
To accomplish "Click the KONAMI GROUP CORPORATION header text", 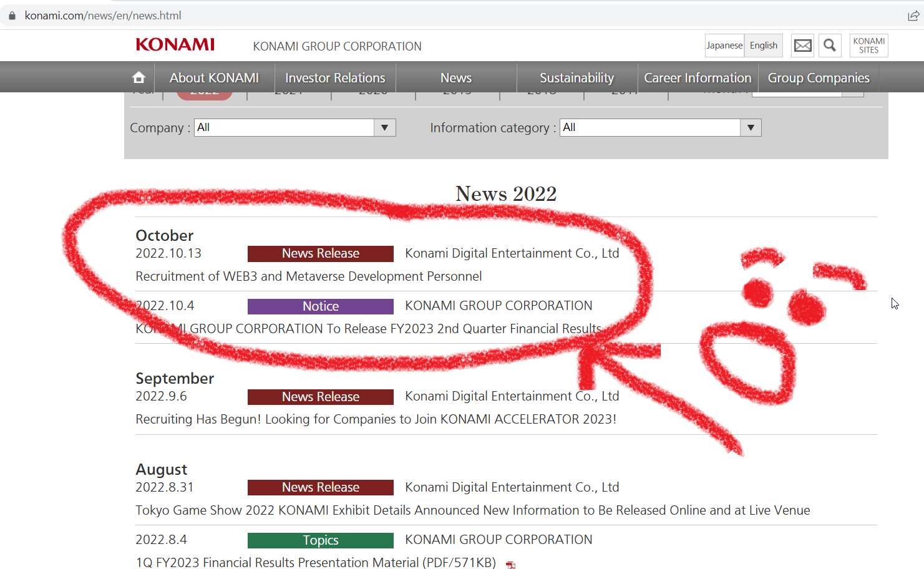I will pyautogui.click(x=338, y=46).
